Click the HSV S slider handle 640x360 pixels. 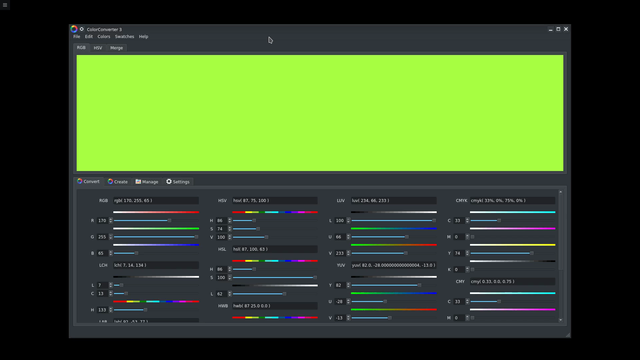click(x=258, y=229)
